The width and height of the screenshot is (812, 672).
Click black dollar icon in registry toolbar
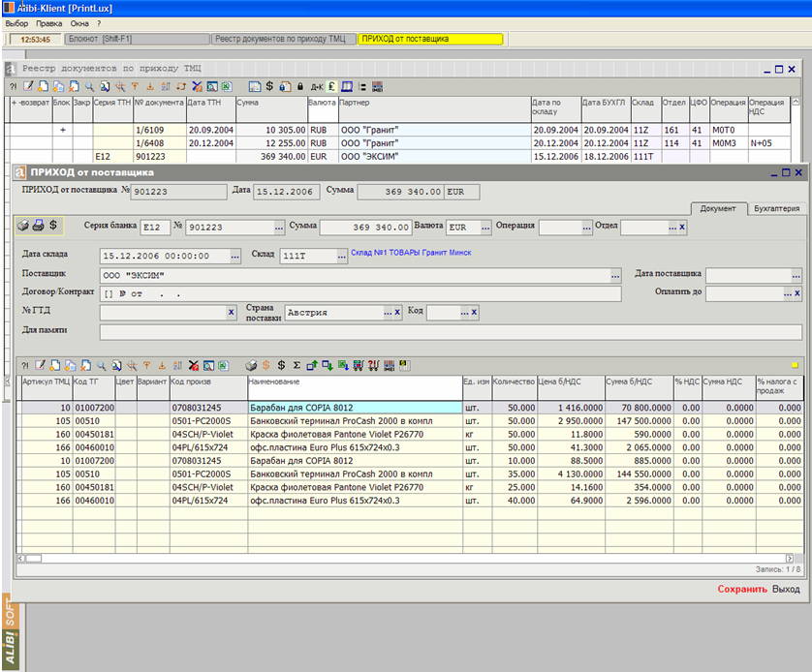coord(269,86)
